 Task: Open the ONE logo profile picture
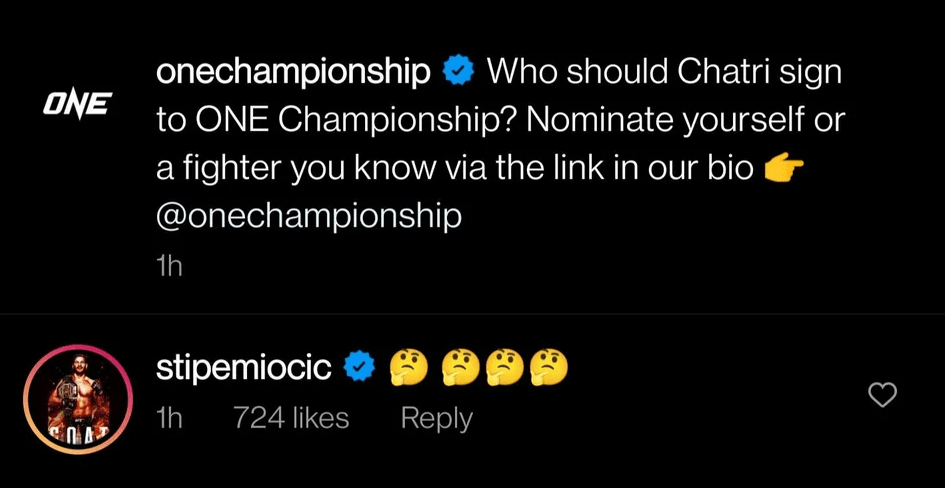pos(77,104)
